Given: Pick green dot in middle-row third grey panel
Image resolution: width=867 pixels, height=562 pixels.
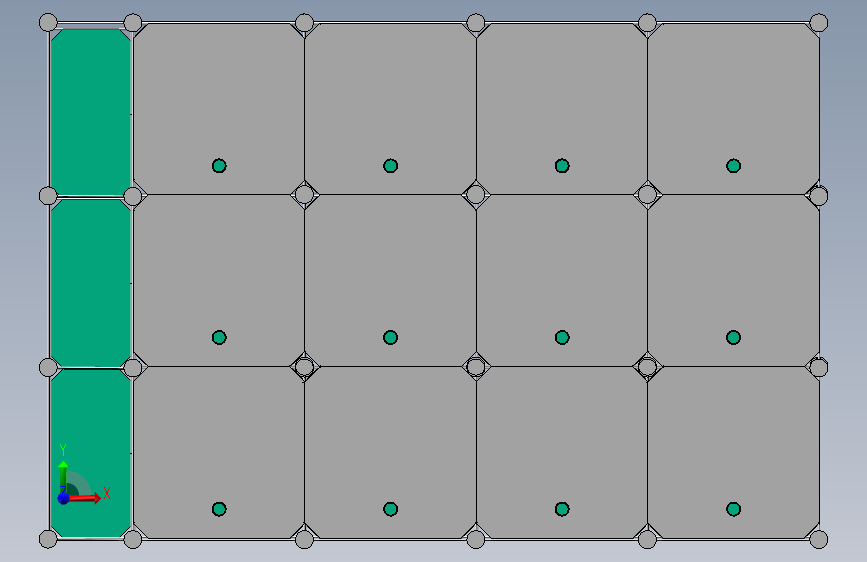Looking at the screenshot, I should 562,337.
